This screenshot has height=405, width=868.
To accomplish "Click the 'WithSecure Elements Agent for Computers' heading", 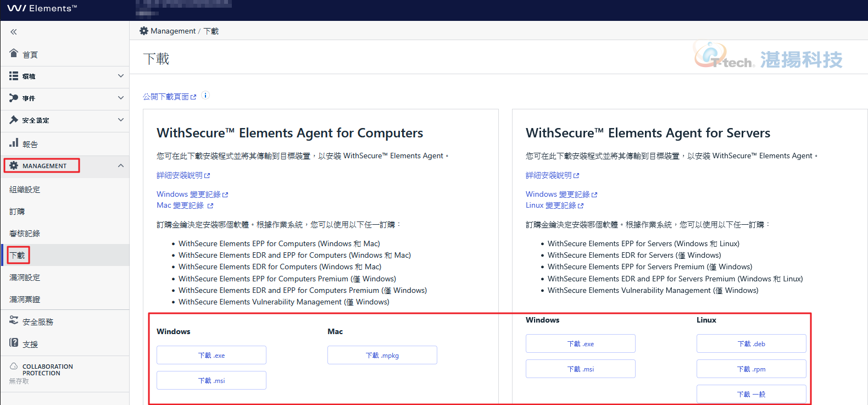I will (290, 133).
